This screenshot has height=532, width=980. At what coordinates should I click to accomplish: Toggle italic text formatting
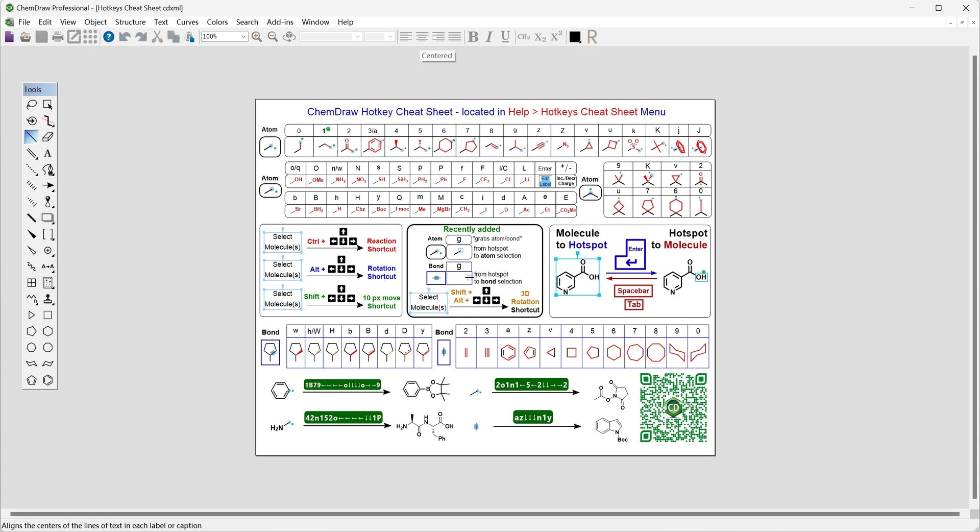click(x=488, y=37)
